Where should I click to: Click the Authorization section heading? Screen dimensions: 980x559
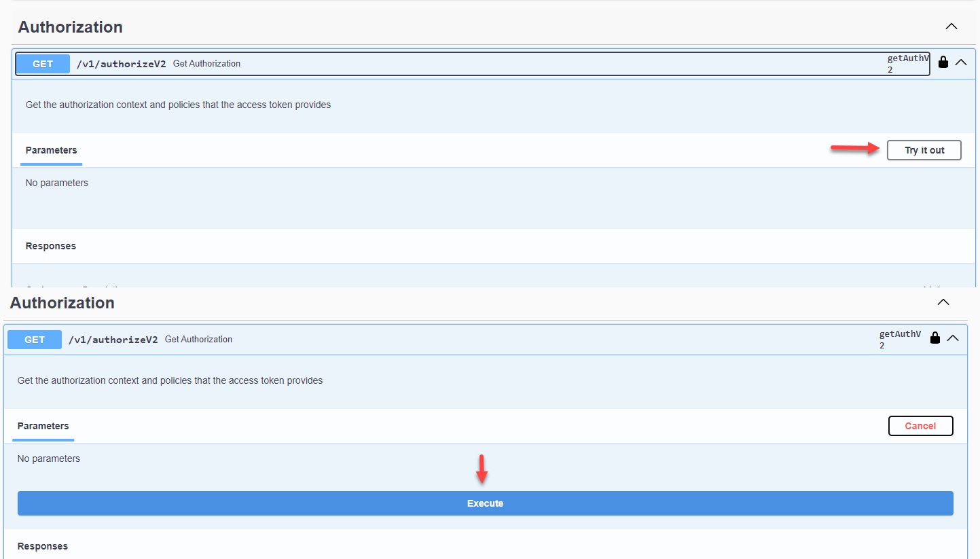70,26
